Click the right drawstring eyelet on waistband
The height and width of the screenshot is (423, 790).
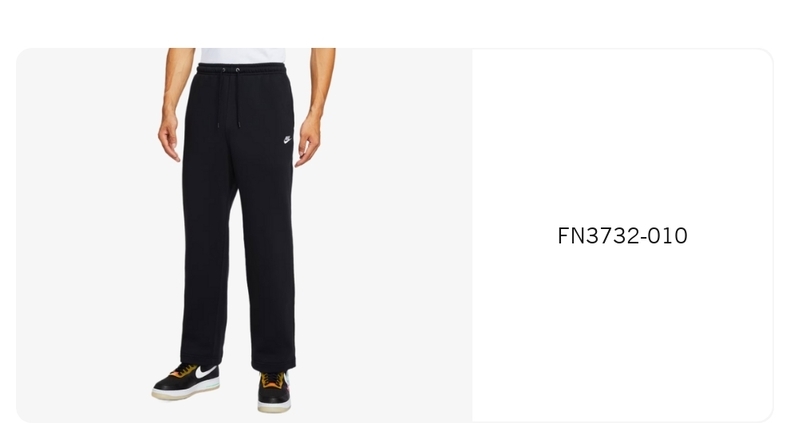click(x=237, y=69)
